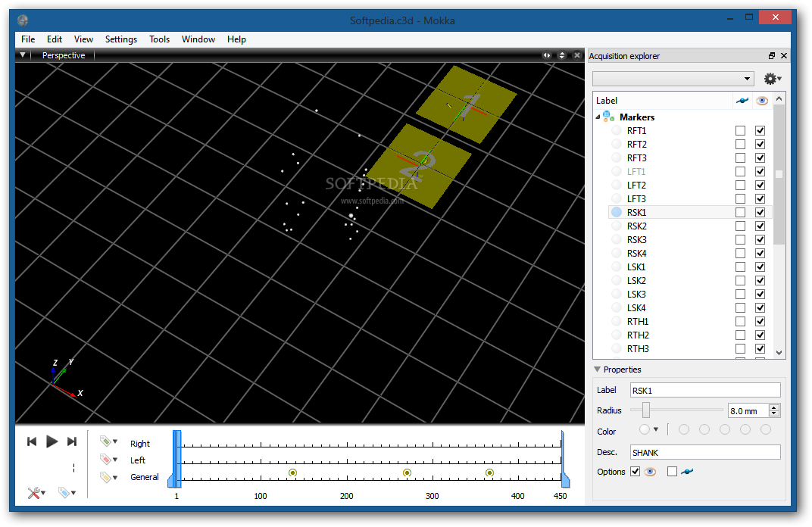The width and height of the screenshot is (812, 527).
Task: Click the timeline right bound handle
Action: [x=564, y=458]
